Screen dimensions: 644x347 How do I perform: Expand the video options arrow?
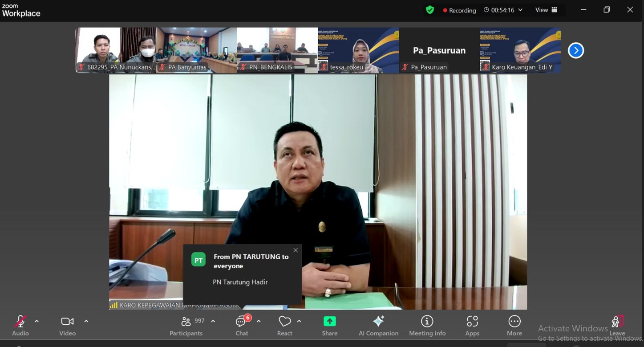click(x=86, y=321)
